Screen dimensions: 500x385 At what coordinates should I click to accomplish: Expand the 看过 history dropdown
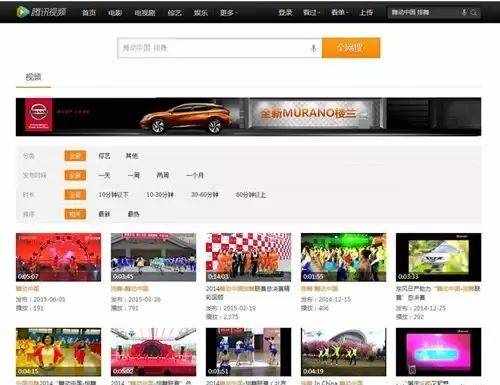(311, 13)
